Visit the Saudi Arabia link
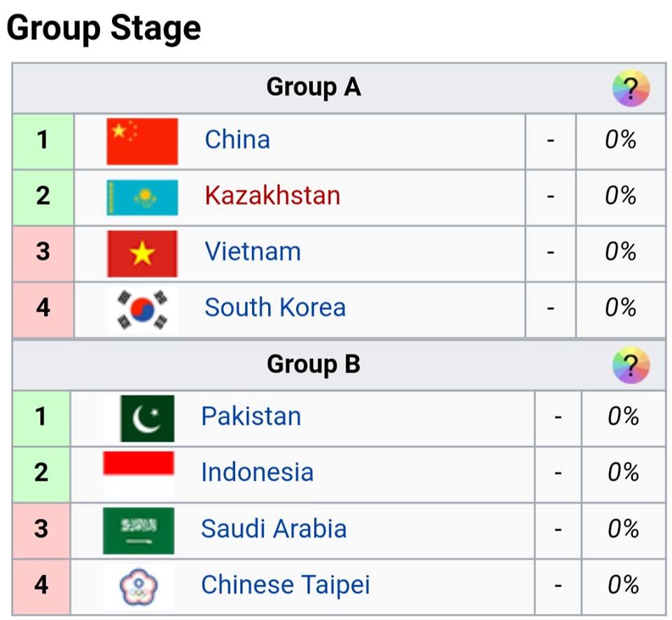 [274, 529]
